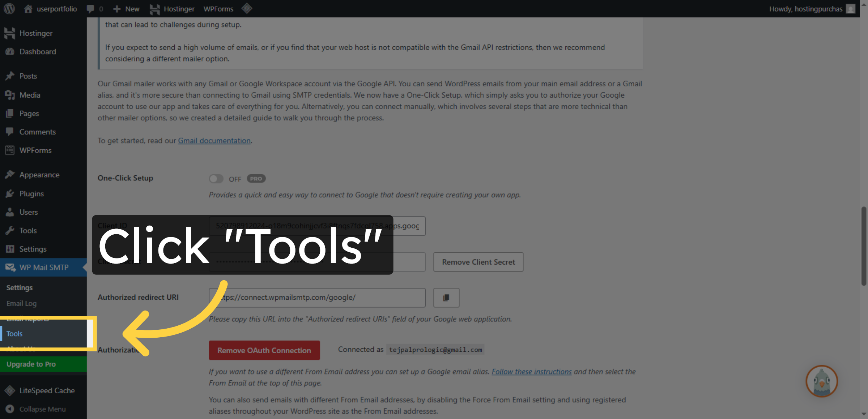Open the Hostinger admin bar menu
This screenshot has width=868, height=419.
(x=172, y=9)
